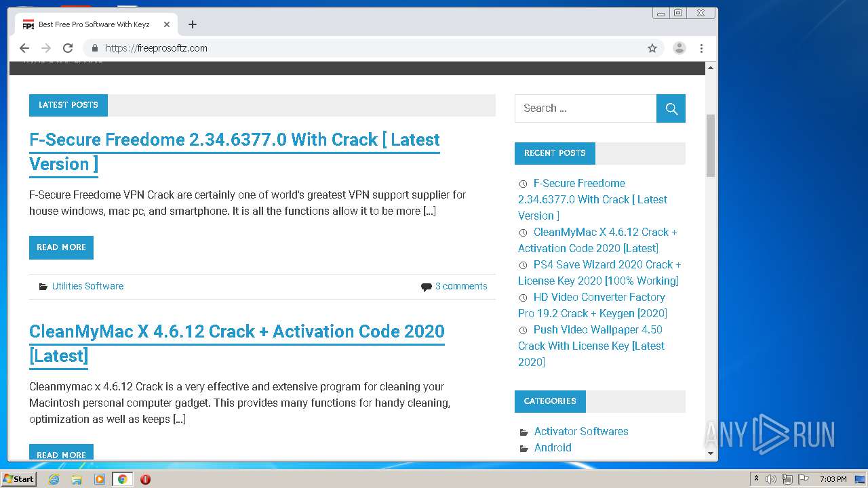Click the Search input field
Image resolution: width=868 pixels, height=488 pixels.
pos(585,108)
